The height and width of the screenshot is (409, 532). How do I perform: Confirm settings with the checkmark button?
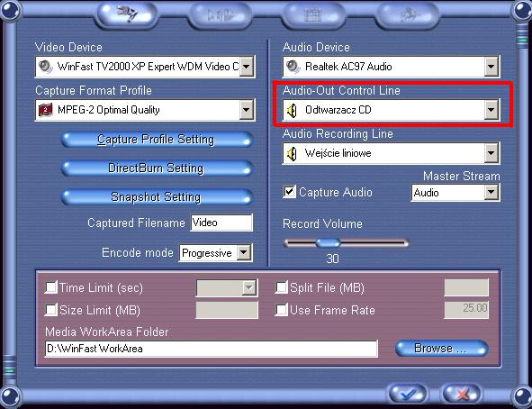point(407,394)
